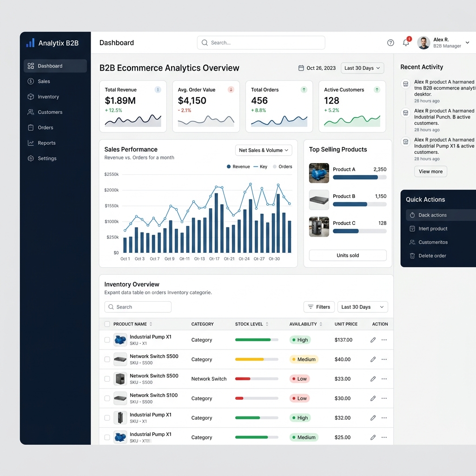Select Dack actions in Quick Actions
476x476 pixels.
(x=441, y=215)
